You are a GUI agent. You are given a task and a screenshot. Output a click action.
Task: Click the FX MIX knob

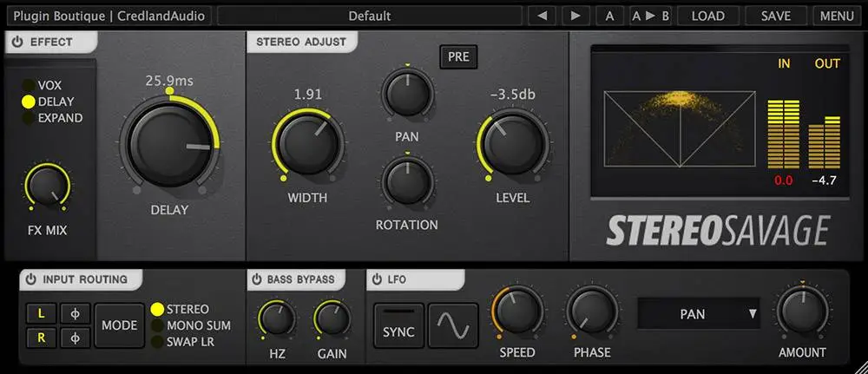(47, 187)
